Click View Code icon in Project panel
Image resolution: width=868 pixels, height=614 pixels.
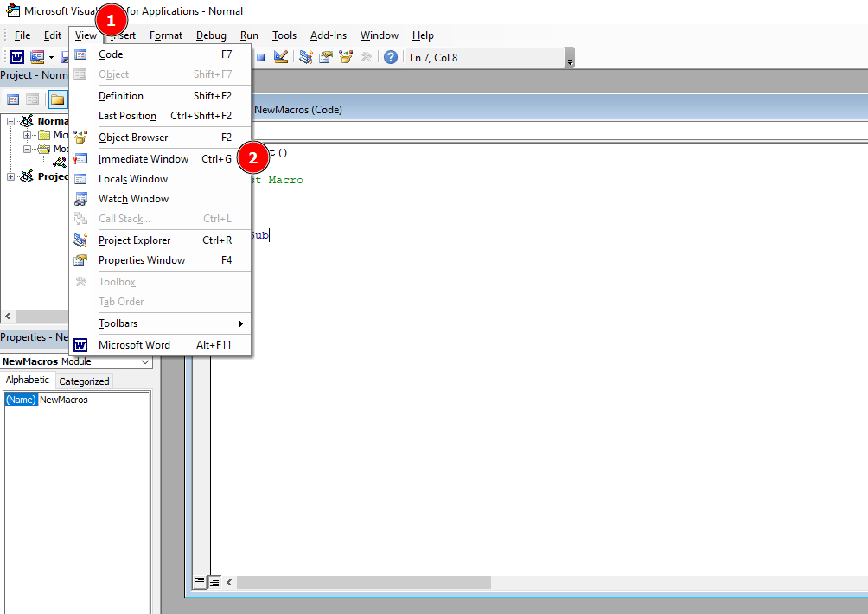tap(14, 99)
